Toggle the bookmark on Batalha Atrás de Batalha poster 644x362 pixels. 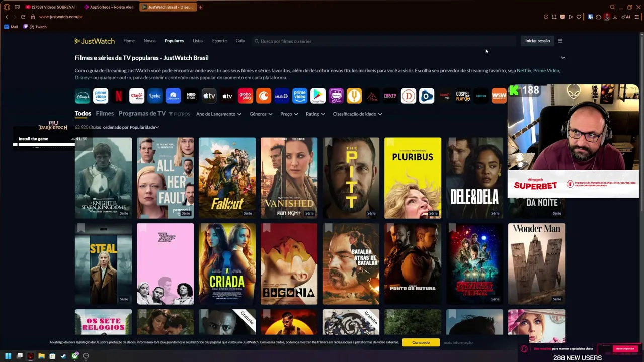tap(328, 229)
